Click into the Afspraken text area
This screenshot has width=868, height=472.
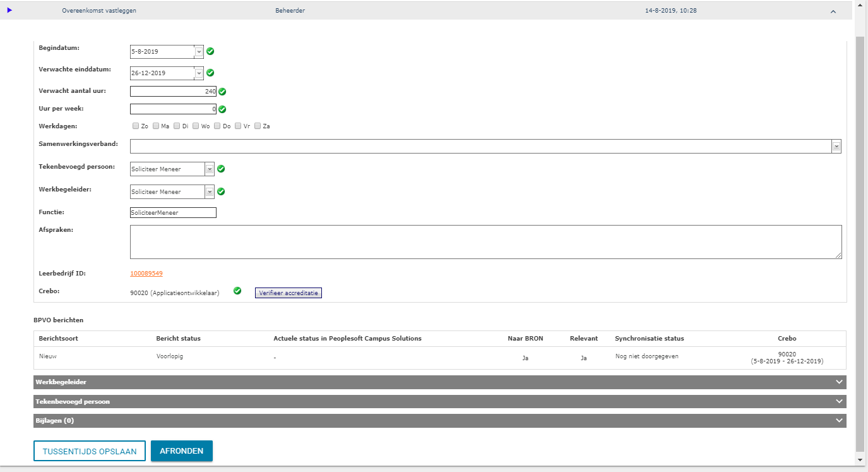pos(485,242)
